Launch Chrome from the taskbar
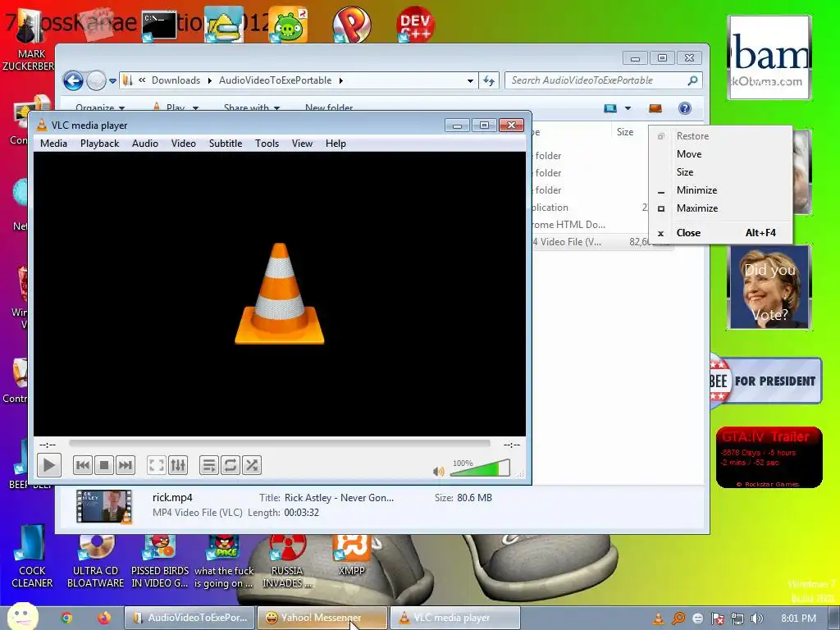The height and width of the screenshot is (630, 840). [x=66, y=618]
